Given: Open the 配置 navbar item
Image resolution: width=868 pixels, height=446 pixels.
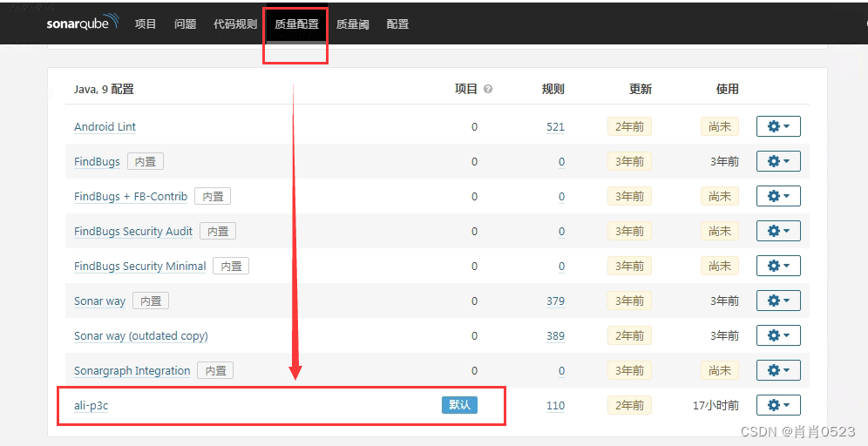Looking at the screenshot, I should 397,24.
